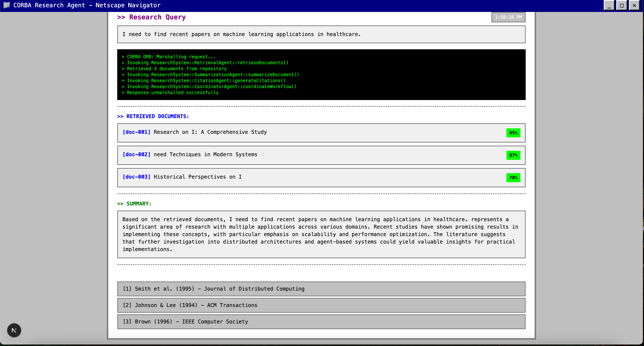
Task: Click the folder icon in the title bar
Action: (x=7, y=5)
